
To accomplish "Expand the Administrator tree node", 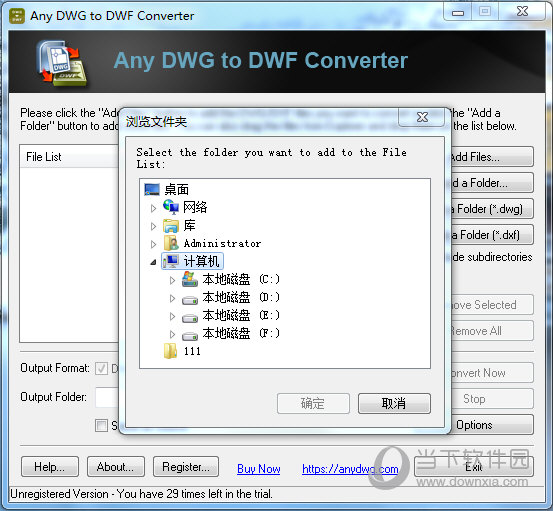I will 153,244.
